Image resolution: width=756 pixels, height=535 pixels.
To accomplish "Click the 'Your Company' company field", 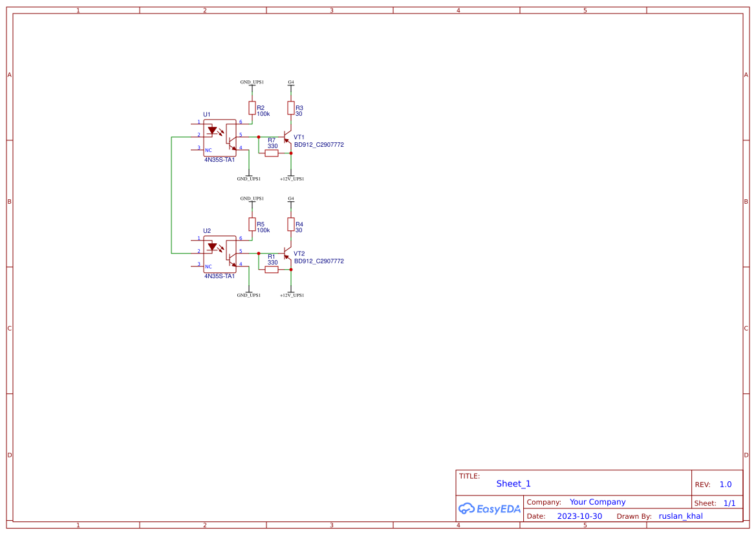I will 598,502.
